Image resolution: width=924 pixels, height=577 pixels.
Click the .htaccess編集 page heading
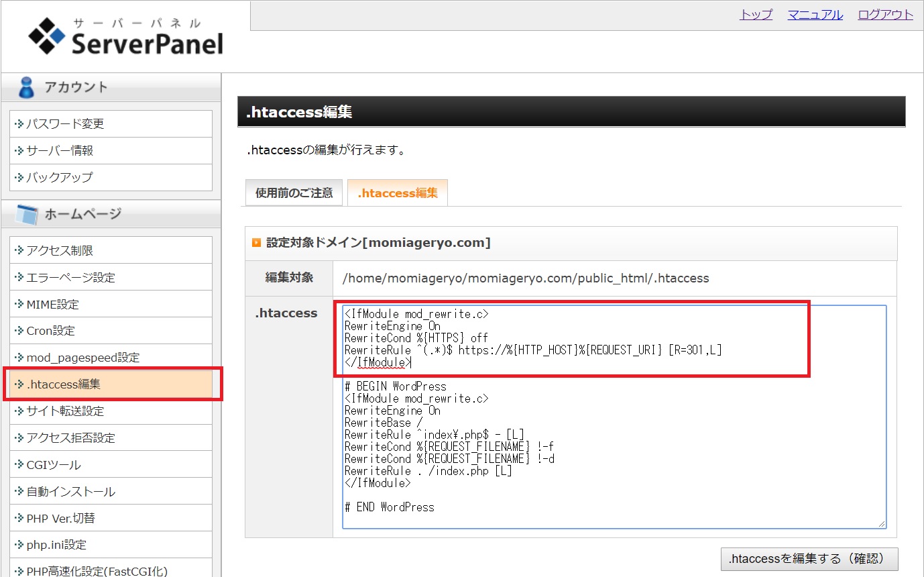299,112
